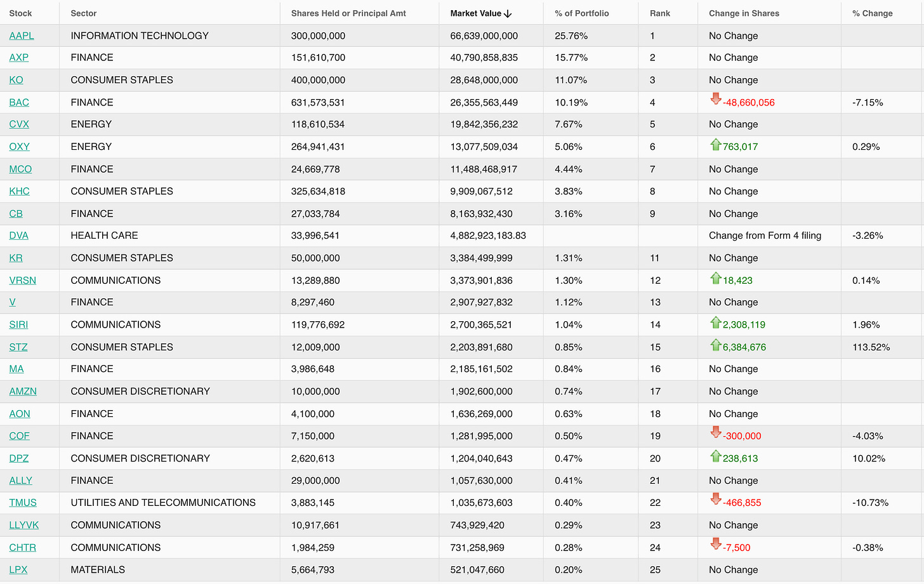Open the ALLY stock link
The width and height of the screenshot is (924, 584).
coord(21,481)
